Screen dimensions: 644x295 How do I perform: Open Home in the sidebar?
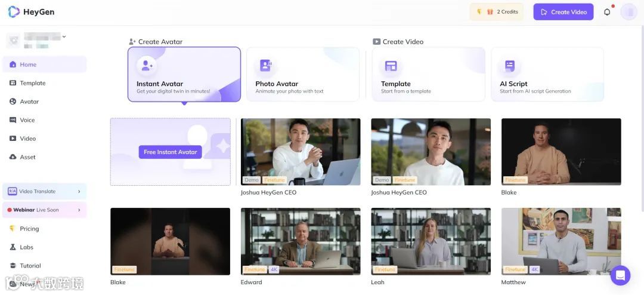[44, 64]
